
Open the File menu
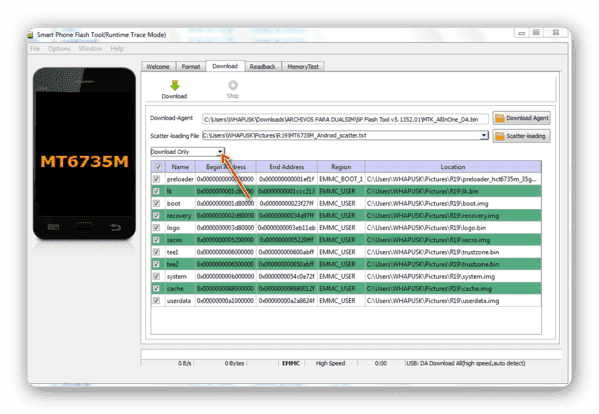35,49
